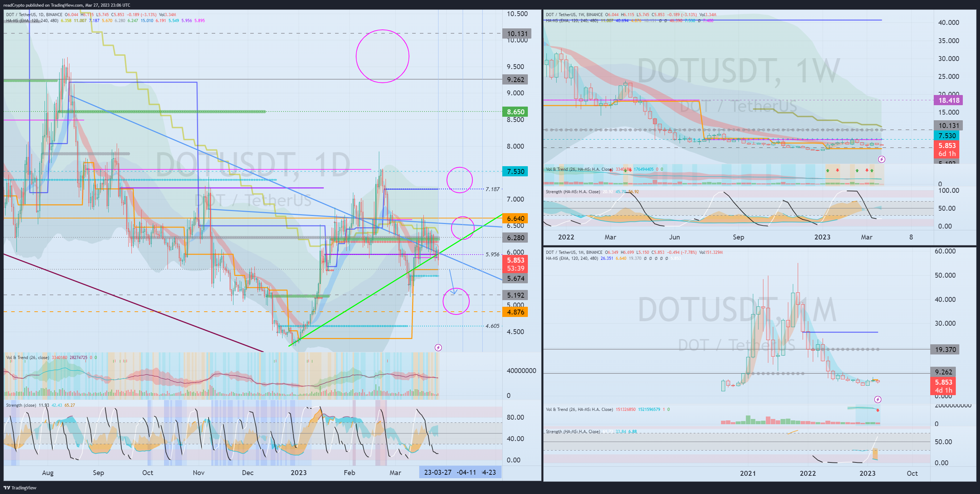Click the 23-03-27 date label on time axis
Image resolution: width=980 pixels, height=494 pixels.
click(x=438, y=472)
